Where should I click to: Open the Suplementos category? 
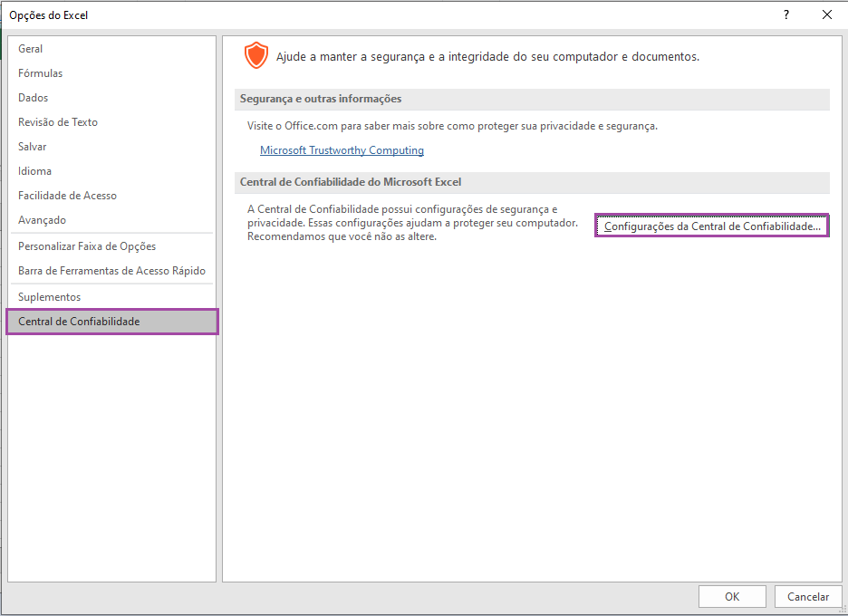tap(112, 297)
